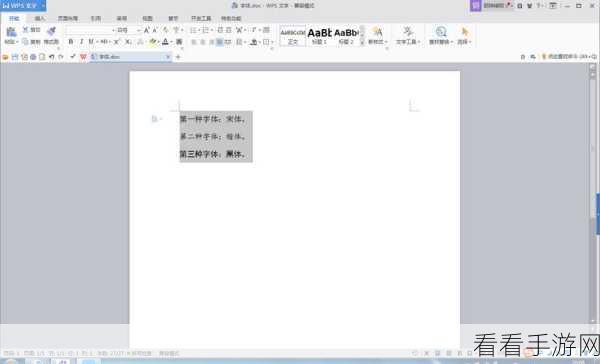The width and height of the screenshot is (600, 364).
Task: Toggle Italic formatting (I)
Action: [x=81, y=41]
